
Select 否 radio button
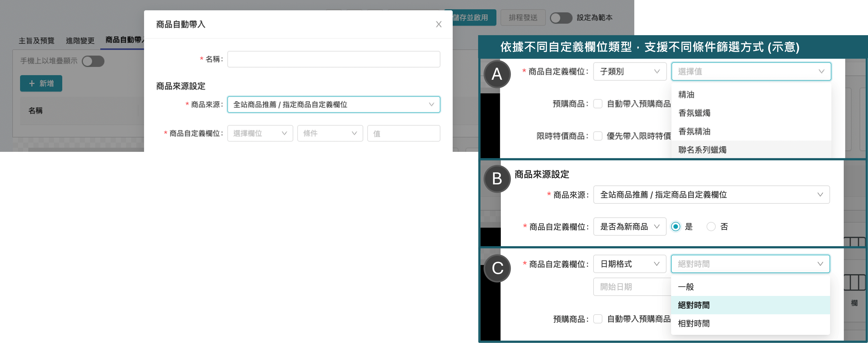point(711,226)
